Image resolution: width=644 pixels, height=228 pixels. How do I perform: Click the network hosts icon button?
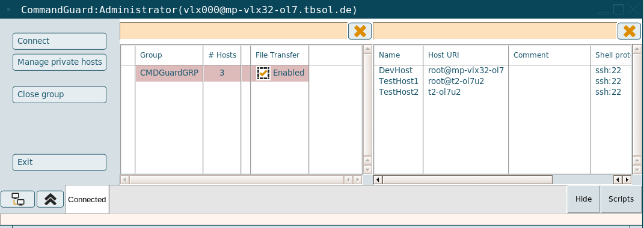pos(17,199)
